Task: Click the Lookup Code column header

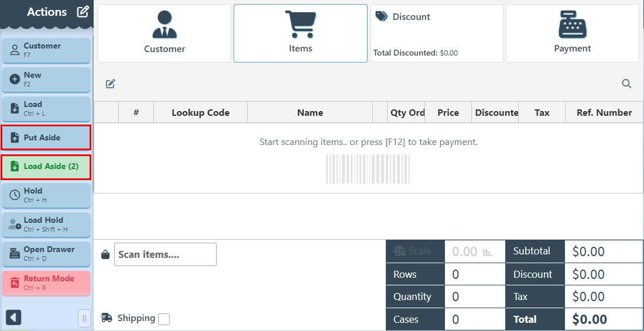Action: (x=200, y=113)
